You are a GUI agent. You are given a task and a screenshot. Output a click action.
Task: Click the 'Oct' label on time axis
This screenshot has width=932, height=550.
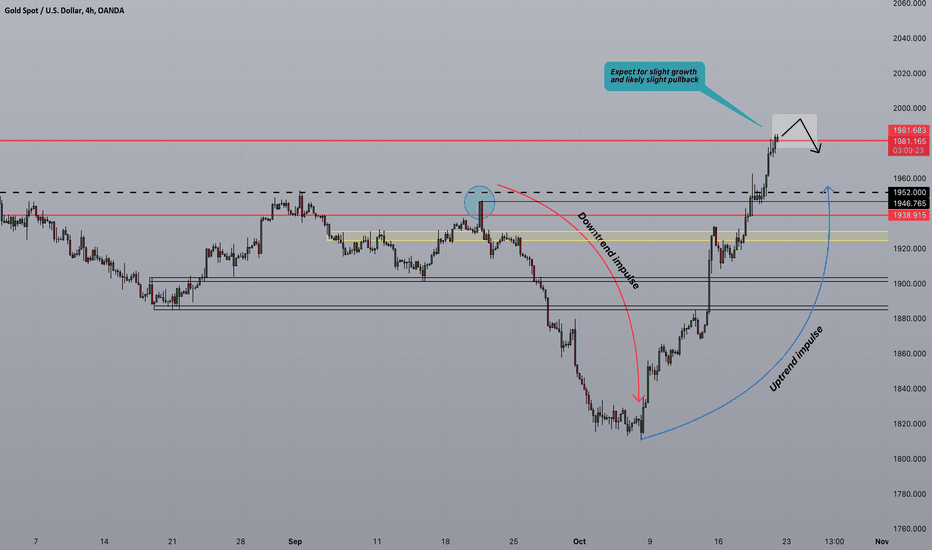click(579, 542)
